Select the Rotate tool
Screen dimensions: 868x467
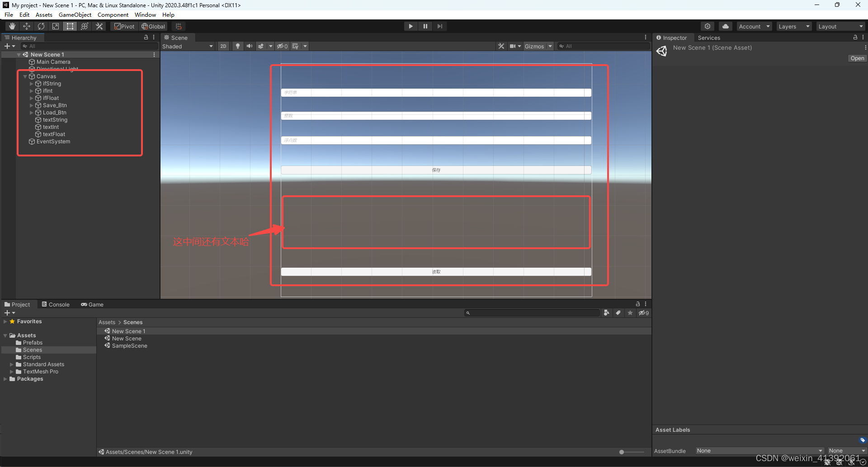coord(41,26)
